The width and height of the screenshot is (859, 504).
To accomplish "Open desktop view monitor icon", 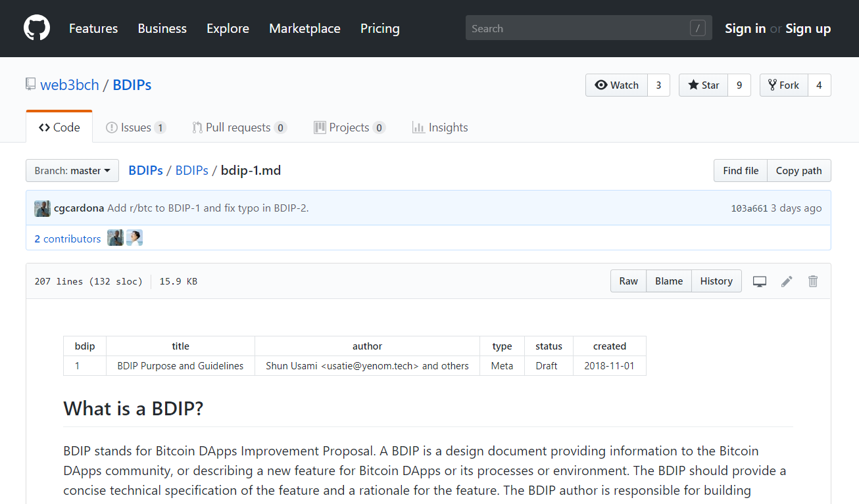I will point(760,281).
